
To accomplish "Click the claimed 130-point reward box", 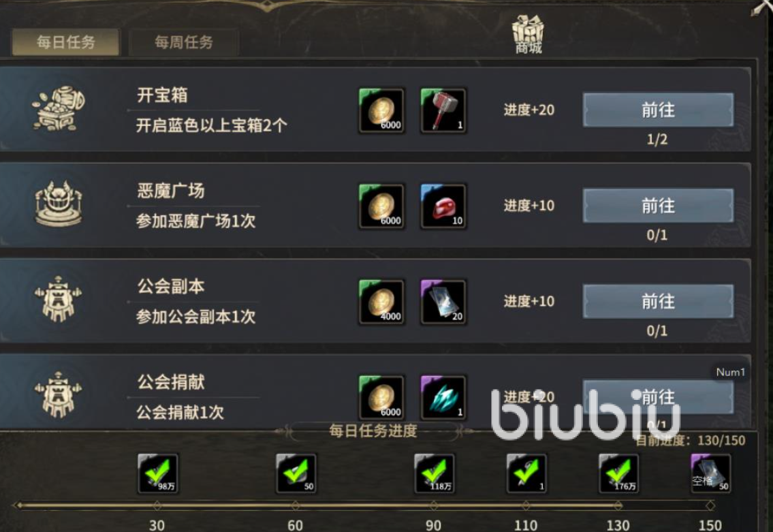I will pos(618,473).
